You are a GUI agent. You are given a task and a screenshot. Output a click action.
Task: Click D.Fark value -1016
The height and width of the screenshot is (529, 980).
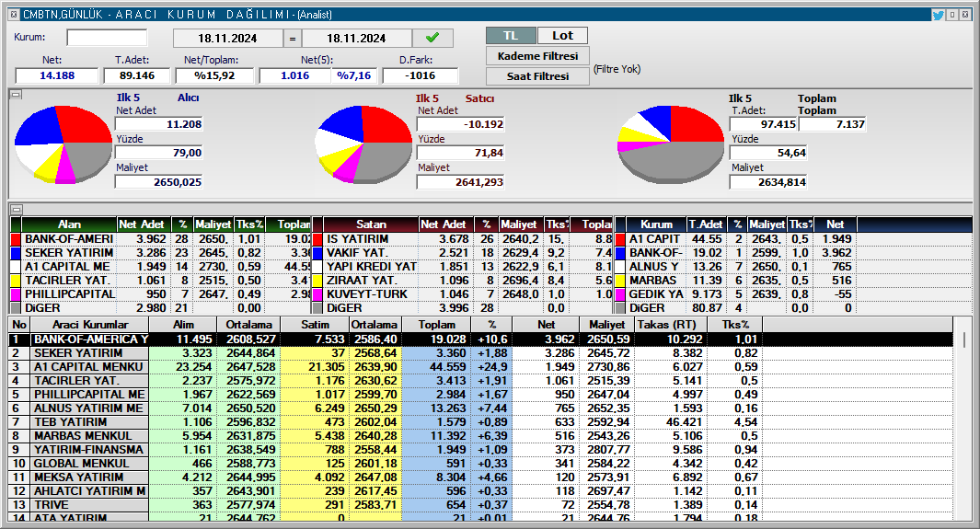tap(420, 75)
